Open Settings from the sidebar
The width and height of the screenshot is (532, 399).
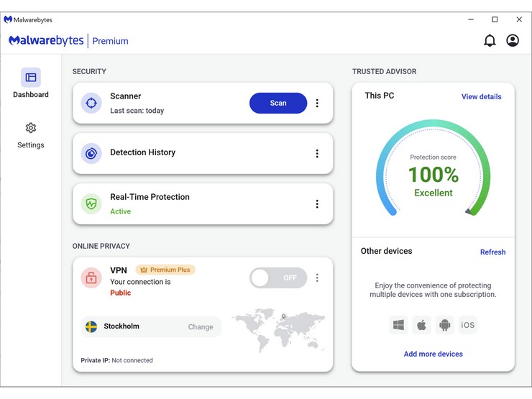(x=31, y=134)
